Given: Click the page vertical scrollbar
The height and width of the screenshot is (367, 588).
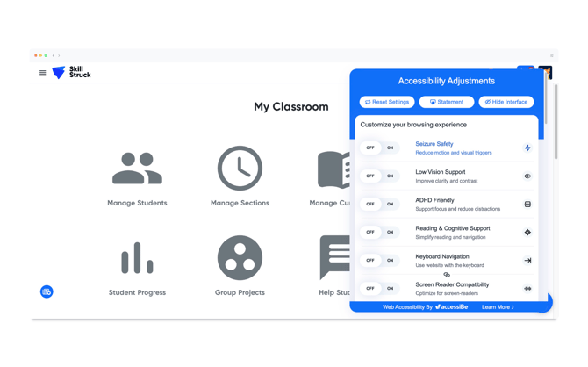Looking at the screenshot, I should (x=556, y=121).
